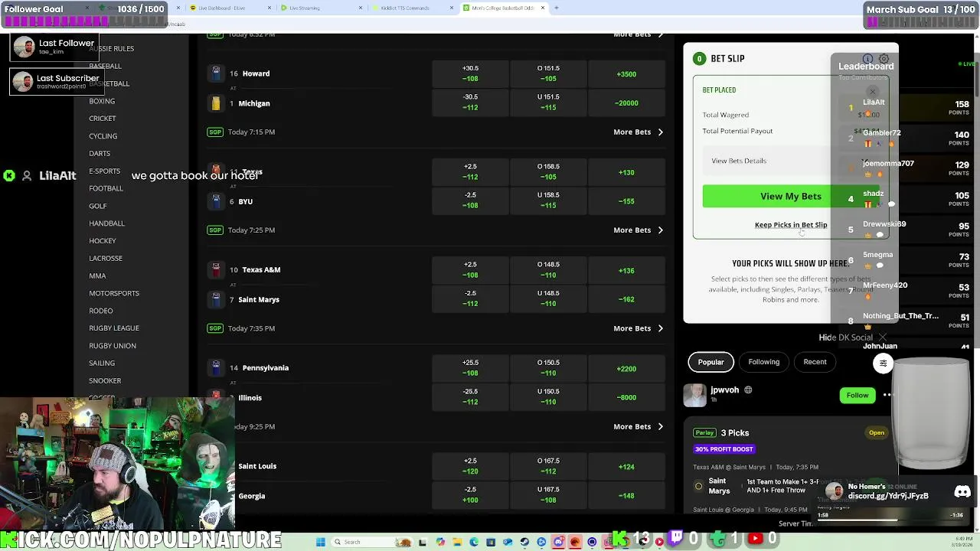
Task: Select Over 158.5 -105 total
Action: [548, 171]
